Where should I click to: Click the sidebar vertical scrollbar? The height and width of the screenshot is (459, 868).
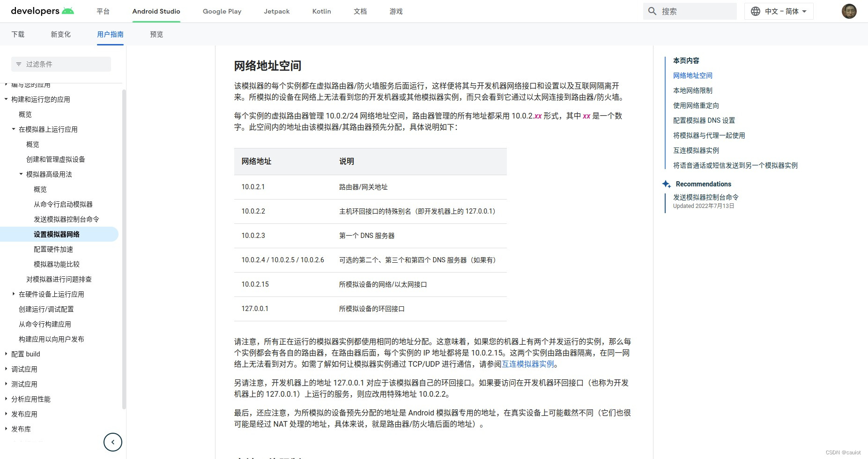124,249
